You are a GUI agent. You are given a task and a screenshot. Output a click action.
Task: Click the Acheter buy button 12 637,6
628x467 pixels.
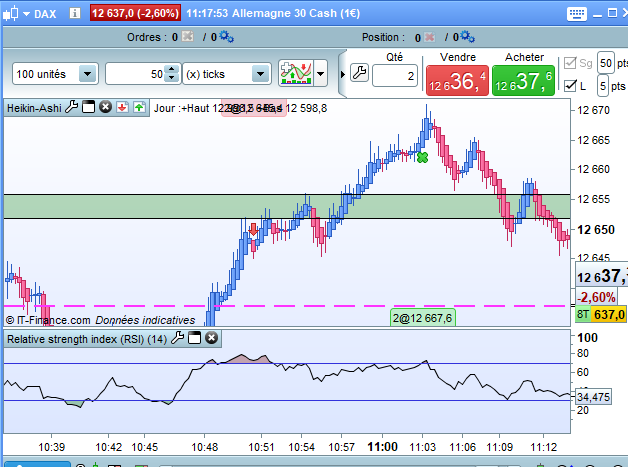coord(523,81)
